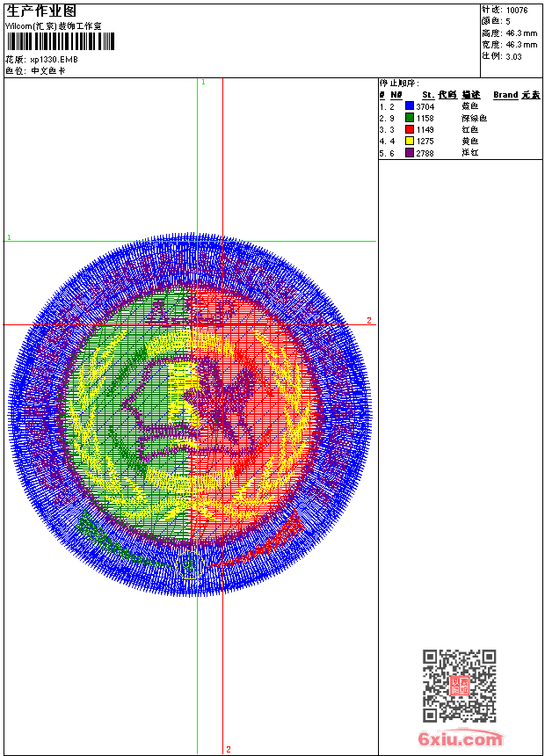The image size is (545, 756).
Task: Click the red color swatch for code 1149
Action: pos(410,129)
